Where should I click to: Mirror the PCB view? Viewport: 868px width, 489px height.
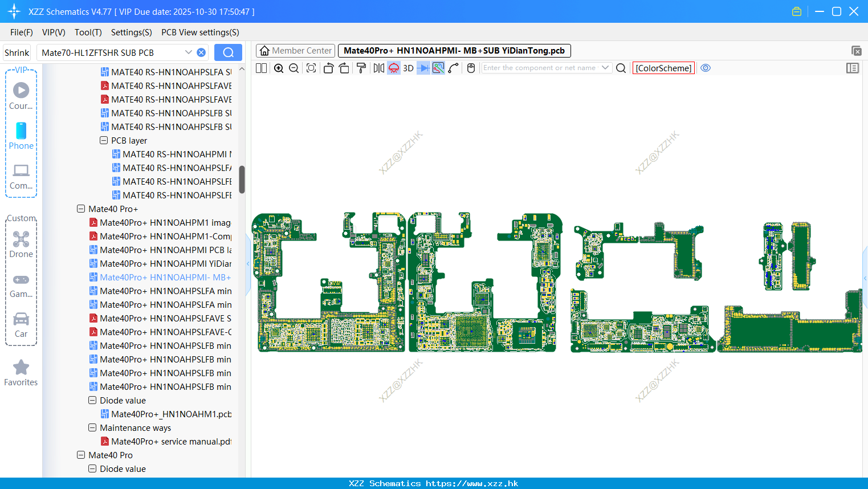(378, 68)
